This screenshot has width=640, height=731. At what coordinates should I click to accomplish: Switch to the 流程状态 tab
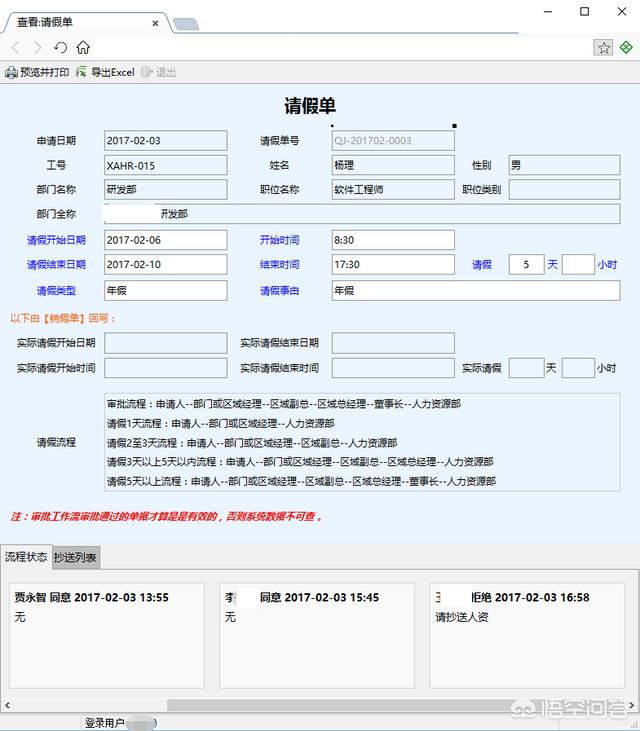coord(26,557)
